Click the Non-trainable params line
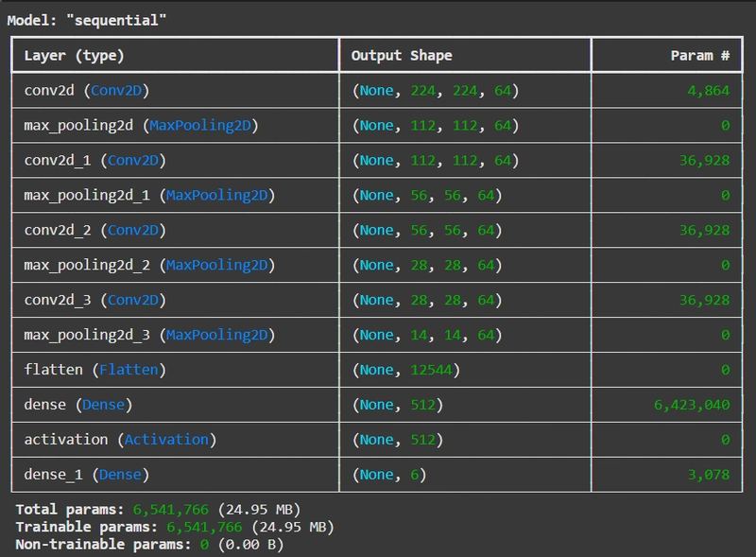The width and height of the screenshot is (756, 557). click(149, 545)
